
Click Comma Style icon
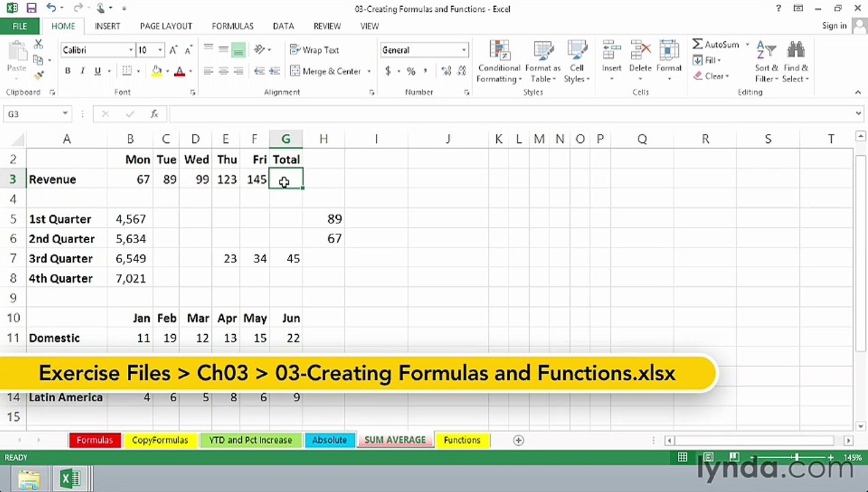click(x=426, y=71)
